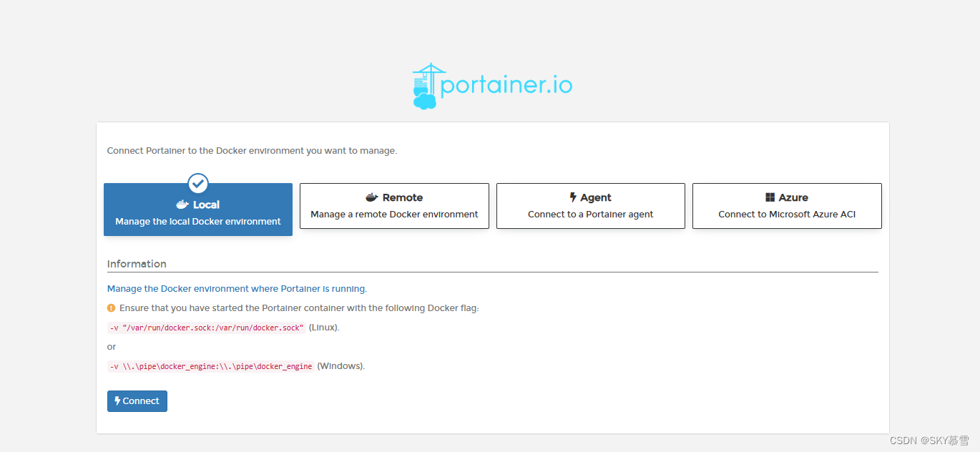The height and width of the screenshot is (452, 980).
Task: Click the Docker whale icon on Local
Action: 182,205
